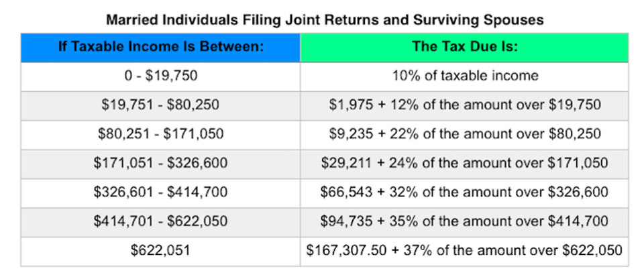Click the '$29,211 + 24%' tax cell
644x279 pixels.
pos(464,164)
